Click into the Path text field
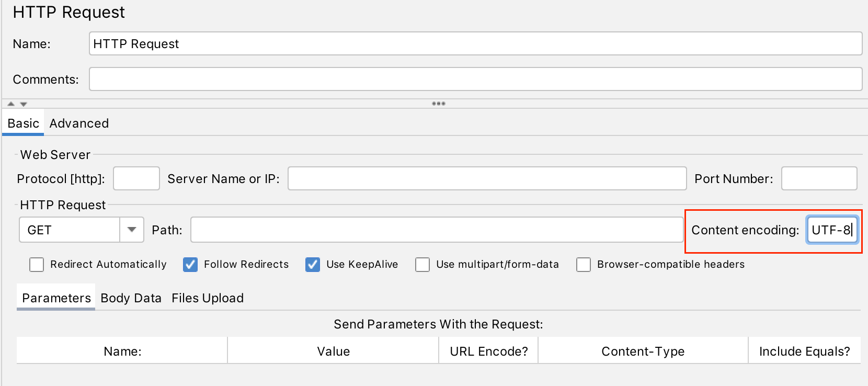The image size is (868, 386). [437, 230]
